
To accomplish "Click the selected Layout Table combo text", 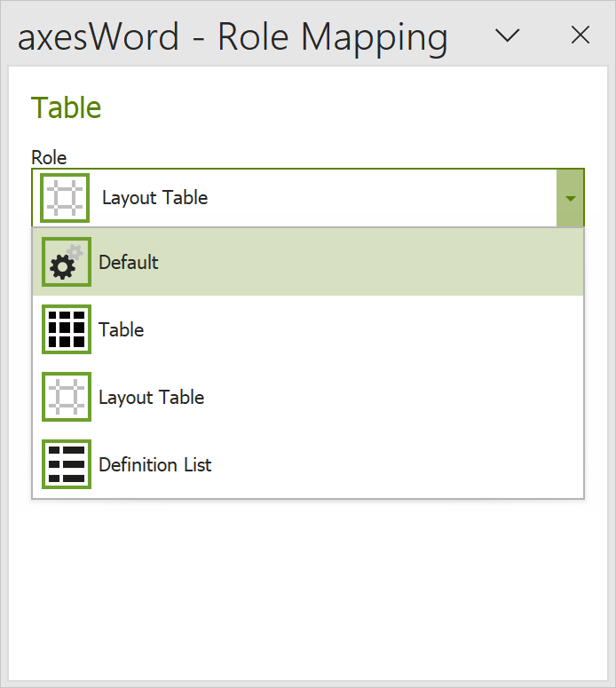I will click(154, 198).
